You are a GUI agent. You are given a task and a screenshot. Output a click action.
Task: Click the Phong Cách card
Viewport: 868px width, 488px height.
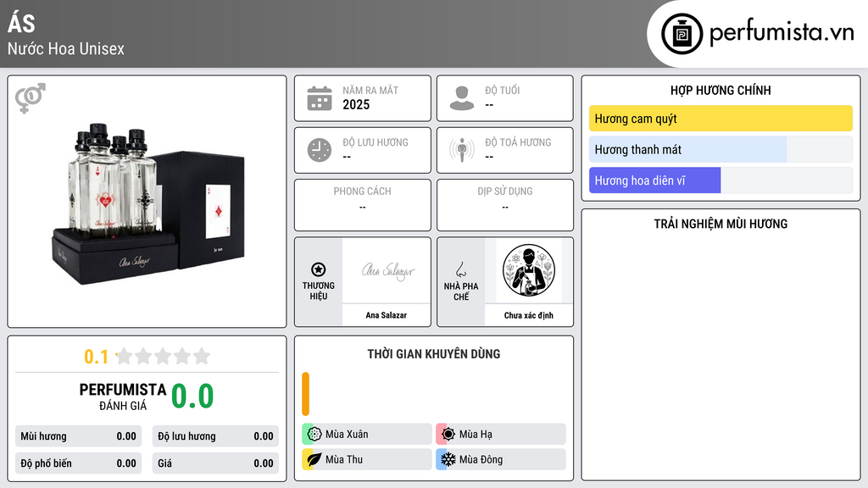(363, 205)
